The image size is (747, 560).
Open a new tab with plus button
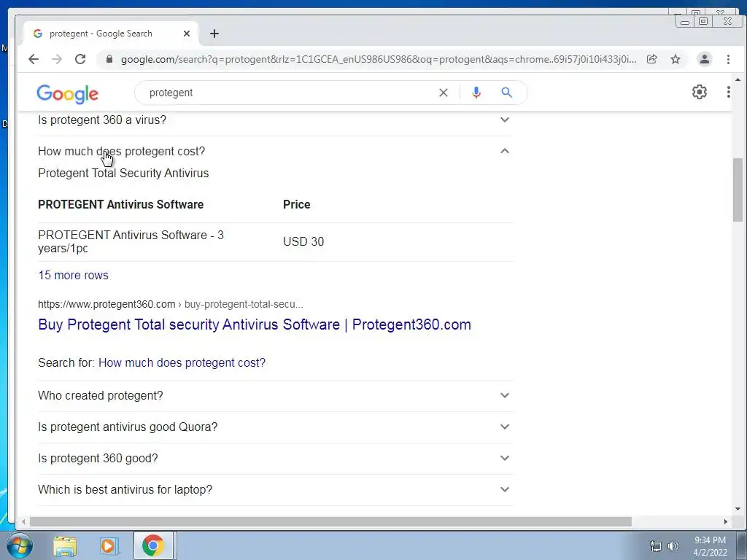(x=214, y=34)
